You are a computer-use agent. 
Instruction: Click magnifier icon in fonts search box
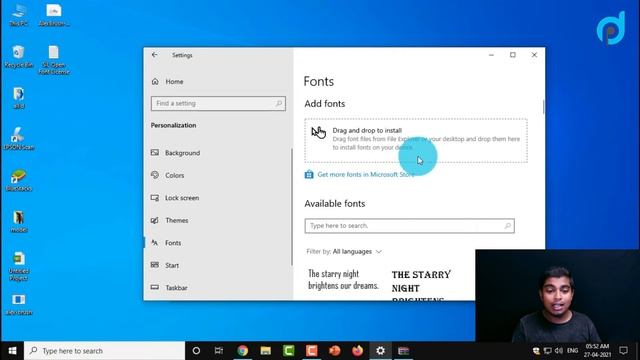click(x=507, y=226)
